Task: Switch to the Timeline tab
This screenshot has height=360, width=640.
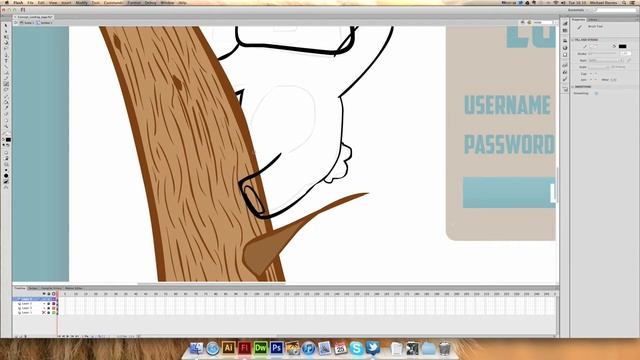Action: point(20,288)
